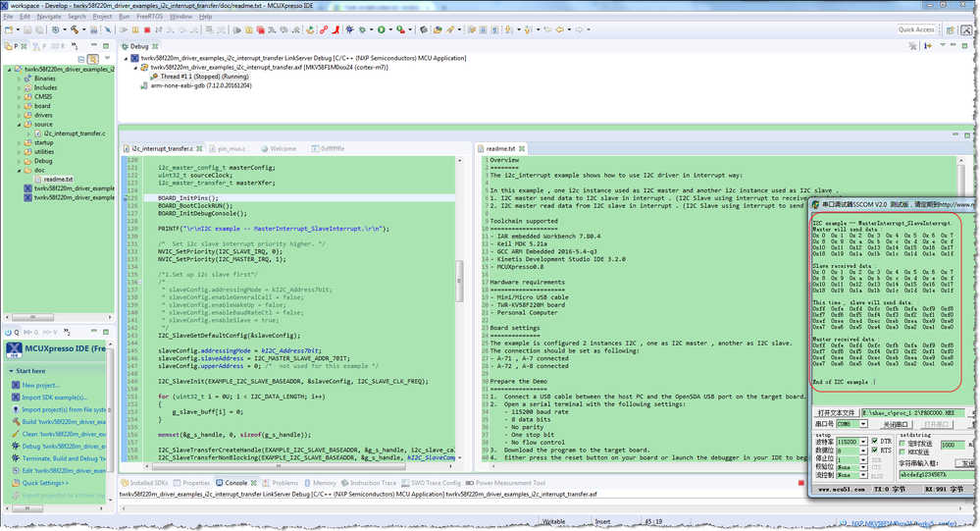Click the Debug bug toolbar icon
980x531 pixels.
click(x=349, y=29)
